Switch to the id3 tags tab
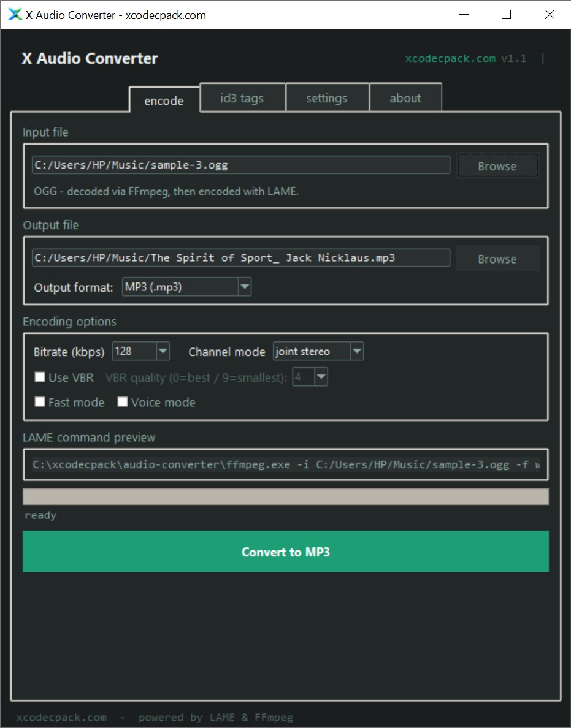The image size is (571, 728). coord(242,97)
